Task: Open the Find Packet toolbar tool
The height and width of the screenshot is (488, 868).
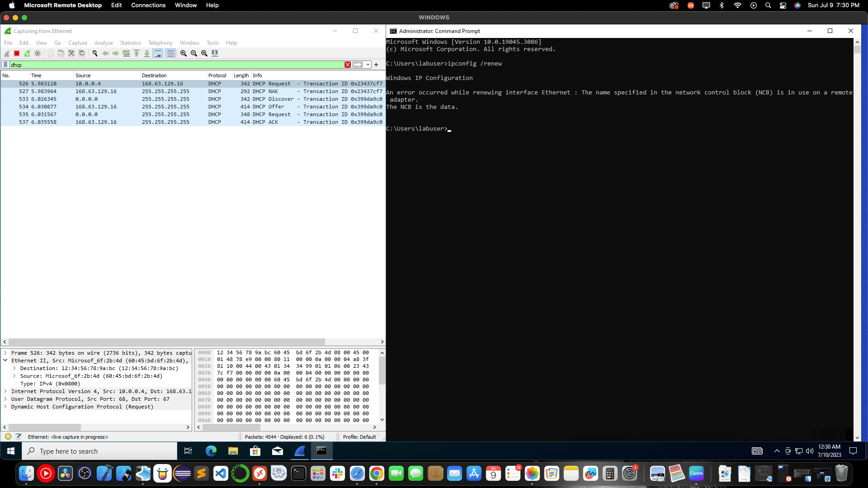Action: point(94,53)
